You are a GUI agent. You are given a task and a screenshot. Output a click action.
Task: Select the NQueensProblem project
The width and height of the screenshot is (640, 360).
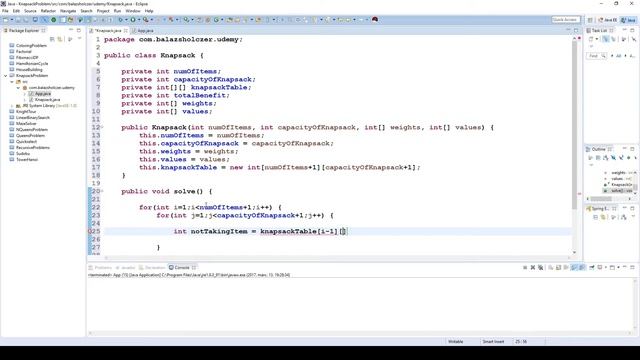coord(32,129)
